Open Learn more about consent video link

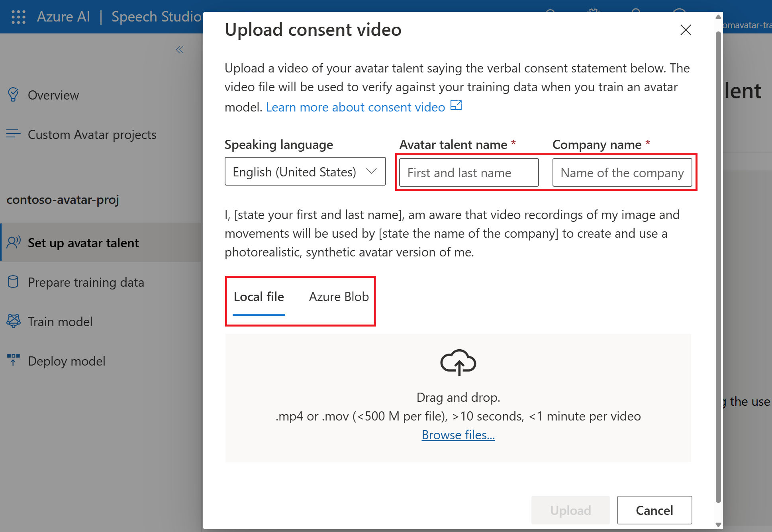(355, 107)
